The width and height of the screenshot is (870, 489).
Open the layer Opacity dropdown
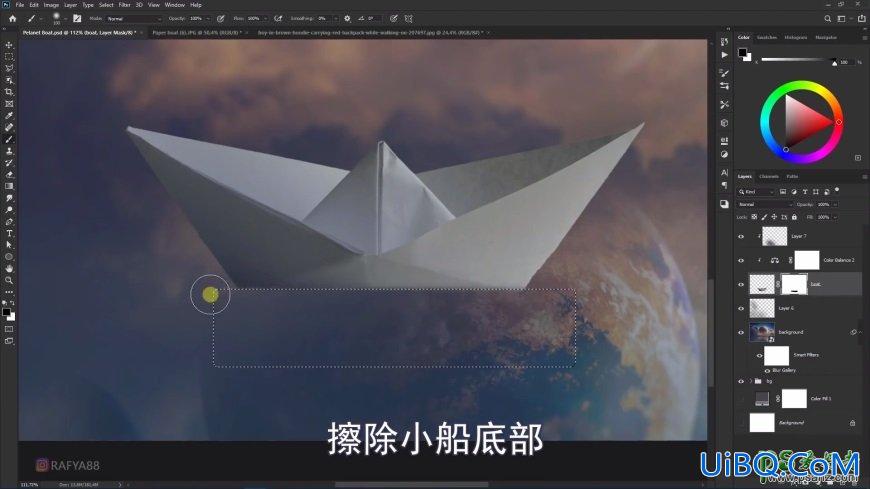[x=835, y=204]
